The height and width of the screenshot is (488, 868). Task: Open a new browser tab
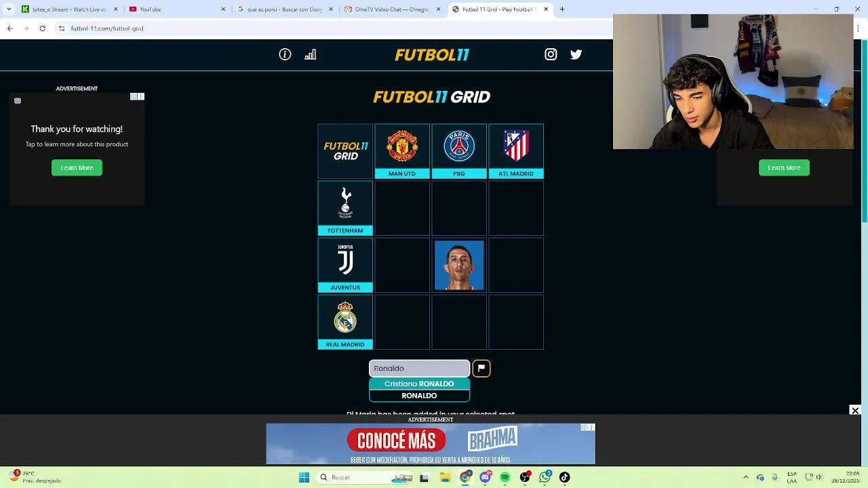coord(562,9)
